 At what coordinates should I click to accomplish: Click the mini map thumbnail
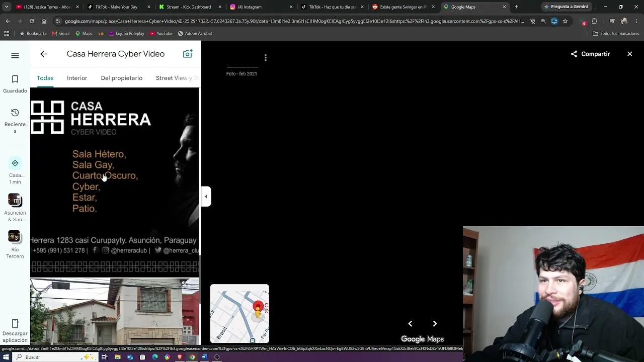[x=239, y=313]
